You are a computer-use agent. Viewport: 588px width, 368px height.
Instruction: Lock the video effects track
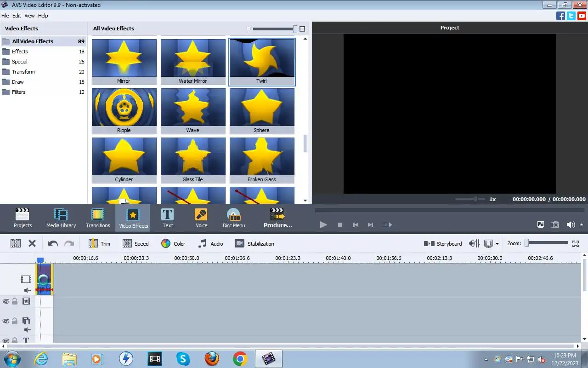click(x=15, y=301)
